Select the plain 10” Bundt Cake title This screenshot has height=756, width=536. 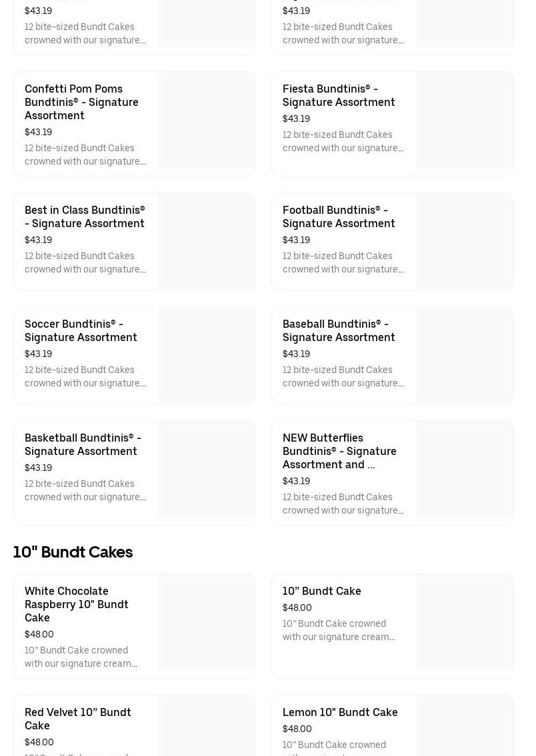click(321, 591)
